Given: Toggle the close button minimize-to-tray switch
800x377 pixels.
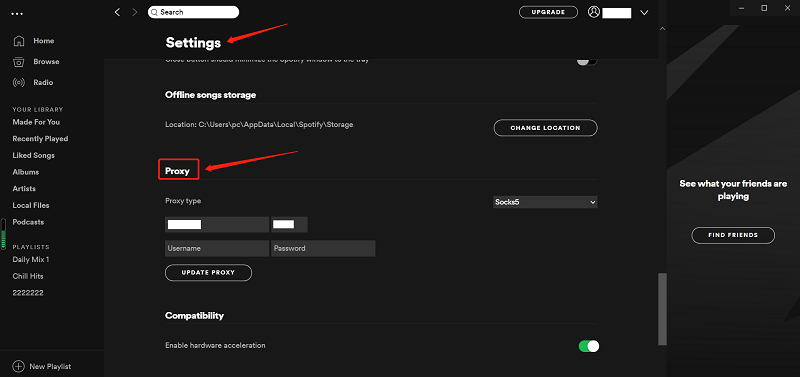Looking at the screenshot, I should pos(587,62).
